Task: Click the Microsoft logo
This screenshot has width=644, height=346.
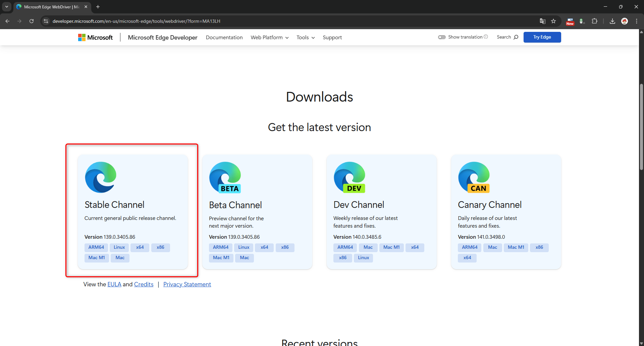Action: coord(95,38)
